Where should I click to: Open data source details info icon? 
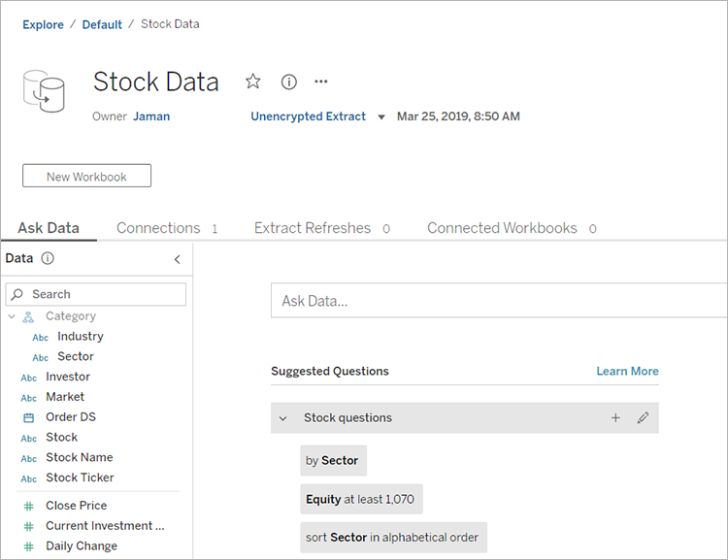point(289,82)
